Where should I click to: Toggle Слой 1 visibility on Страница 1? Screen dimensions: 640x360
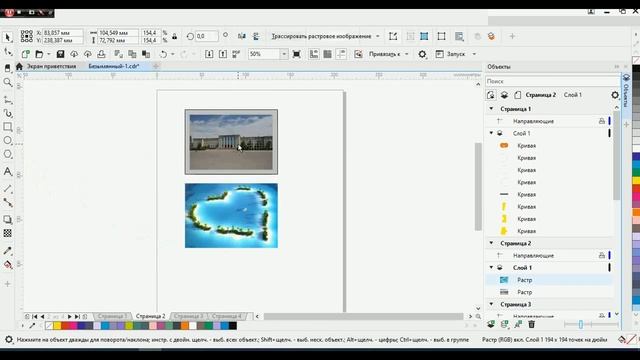click(x=500, y=133)
